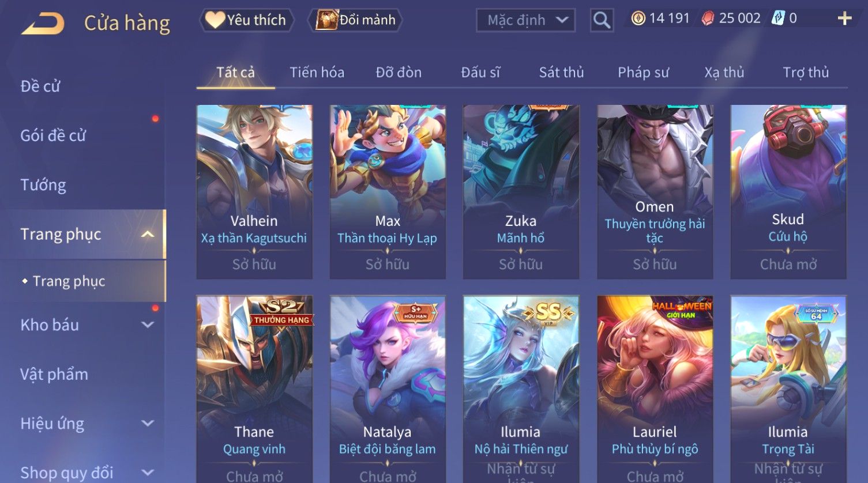Switch to the Pháp sư tab
The width and height of the screenshot is (868, 483).
click(x=643, y=73)
